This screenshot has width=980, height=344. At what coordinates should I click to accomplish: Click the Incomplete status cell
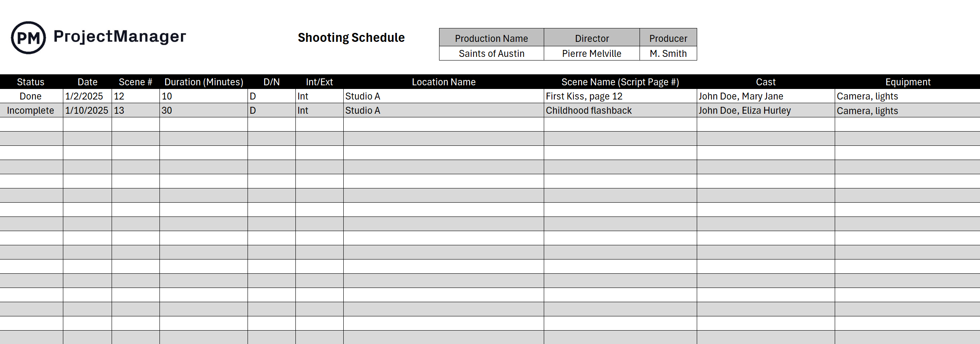point(30,110)
